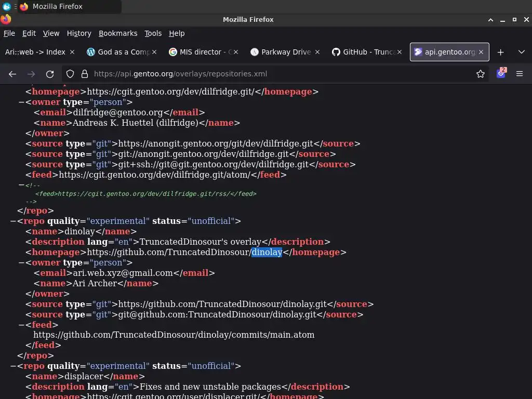The width and height of the screenshot is (532, 399).
Task: Collapse the displacer repo element
Action: click(x=13, y=366)
